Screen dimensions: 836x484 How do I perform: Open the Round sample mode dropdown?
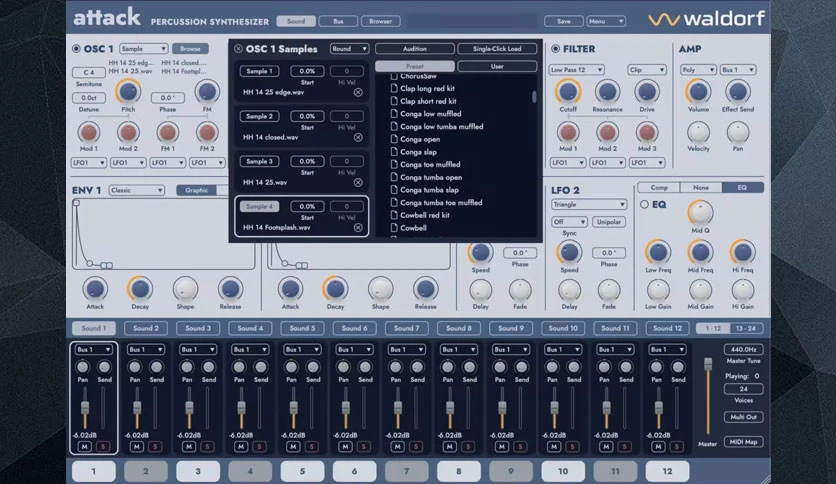click(x=349, y=49)
